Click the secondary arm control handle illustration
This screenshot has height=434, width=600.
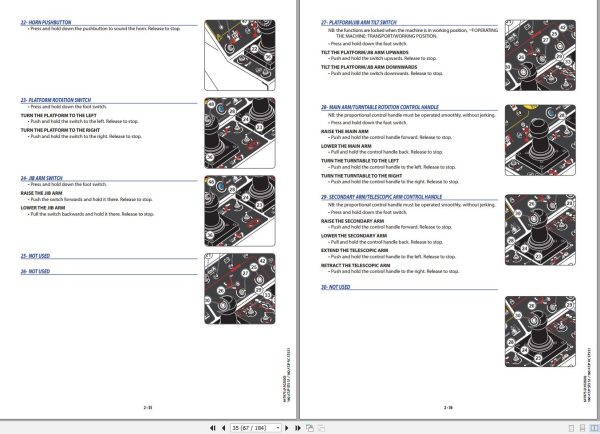540,230
